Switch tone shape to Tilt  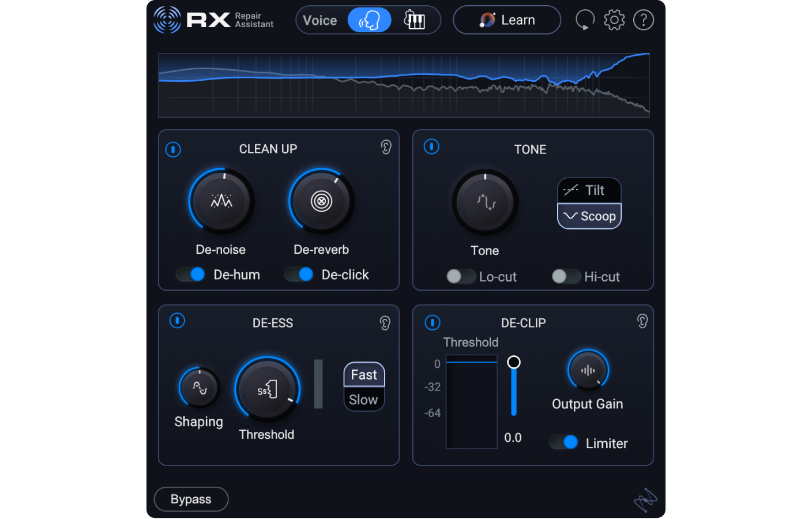tap(589, 190)
